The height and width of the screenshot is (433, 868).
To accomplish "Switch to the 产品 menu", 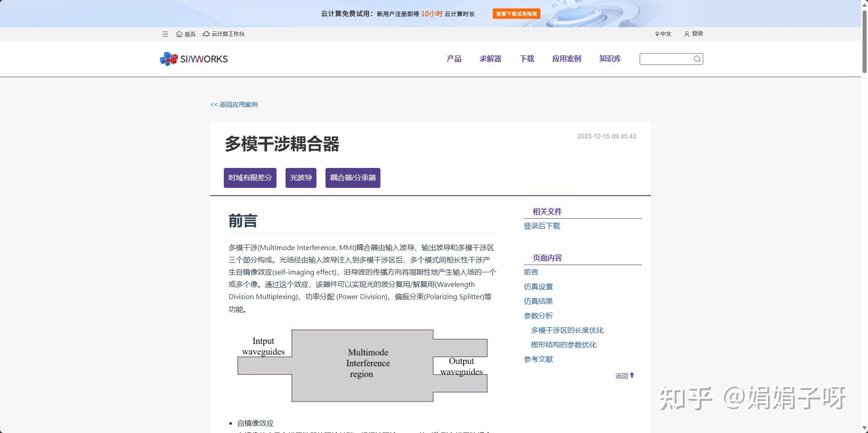I will tap(454, 59).
